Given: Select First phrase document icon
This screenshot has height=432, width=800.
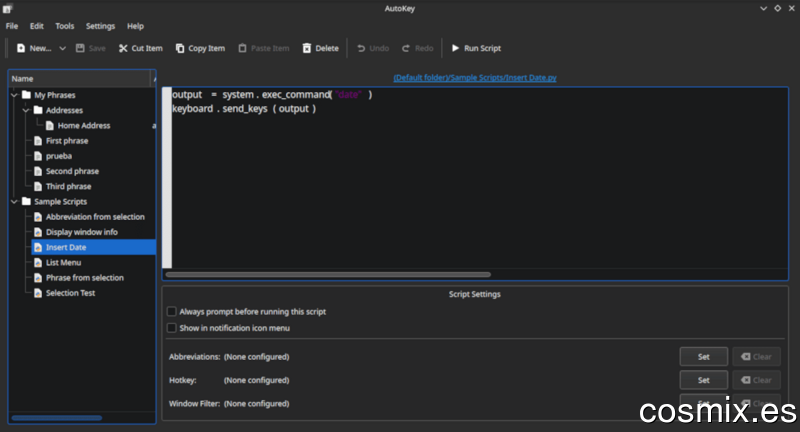Looking at the screenshot, I should (38, 141).
